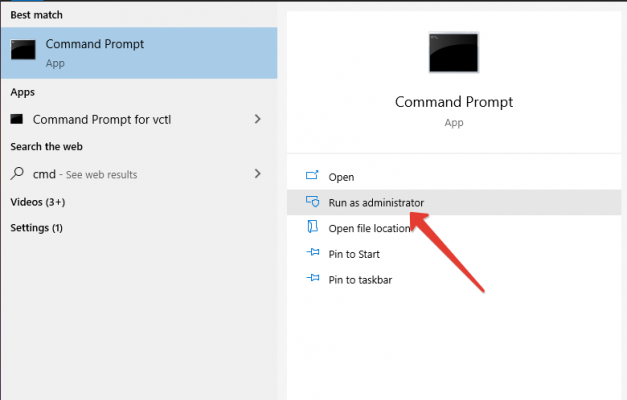
Task: Click the folder icon for Open file location
Action: tap(311, 228)
